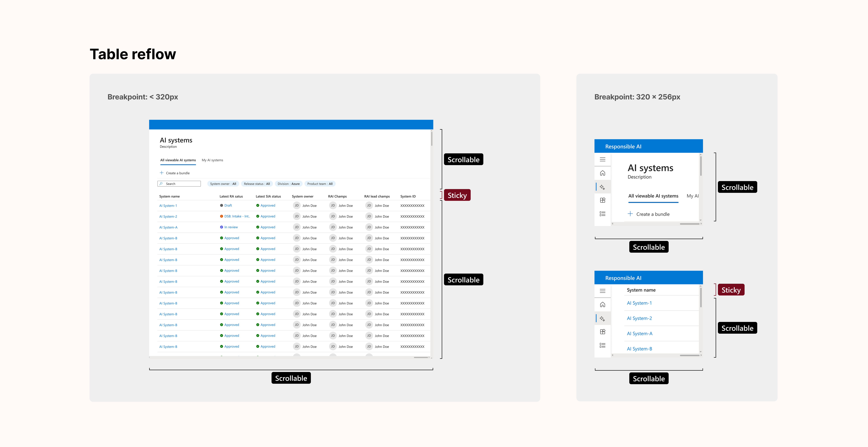Open Division: Azure filter pill
Screen dimensions: 868x447
(288, 184)
